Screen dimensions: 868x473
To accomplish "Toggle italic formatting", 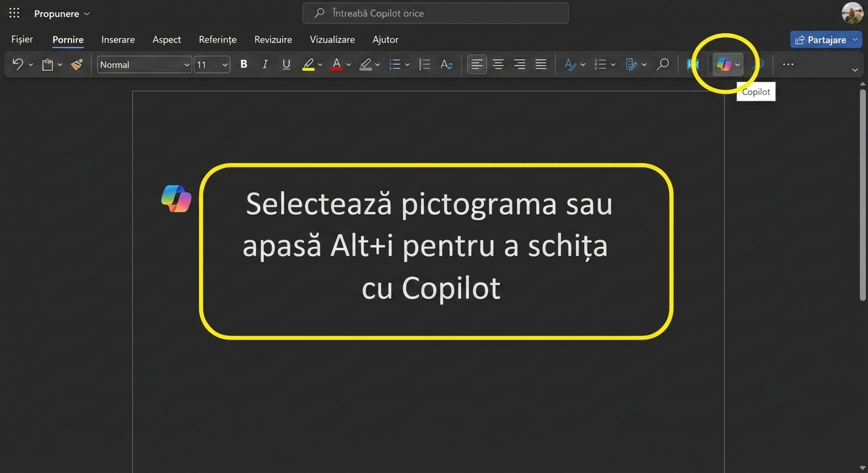I will 265,64.
